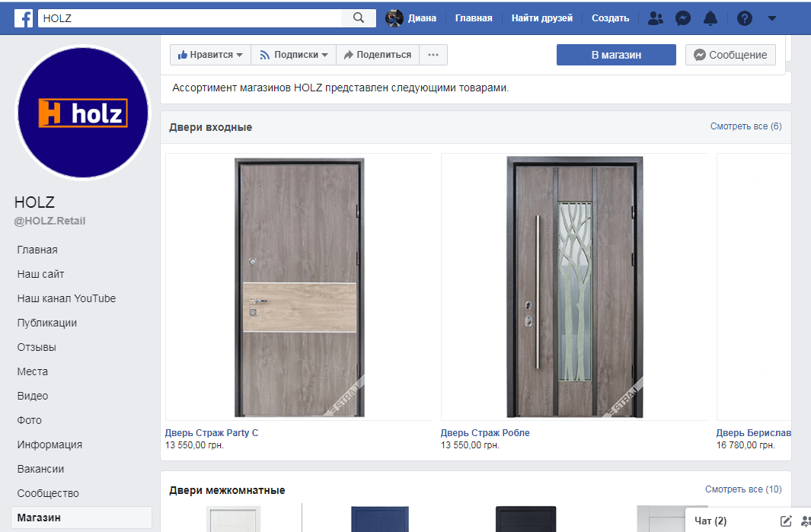Screen dimensions: 811x532
Task: Open Найти друзей link
Action: [542, 18]
